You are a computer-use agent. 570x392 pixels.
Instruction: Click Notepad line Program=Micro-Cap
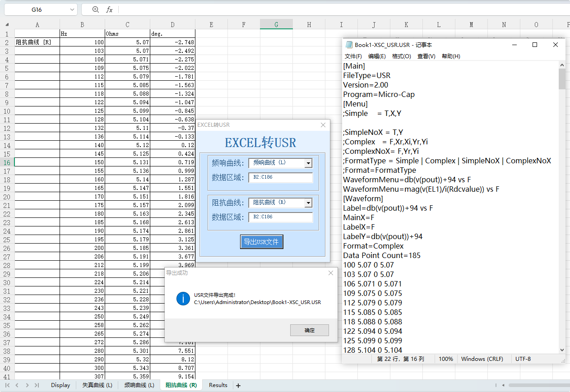(x=379, y=94)
